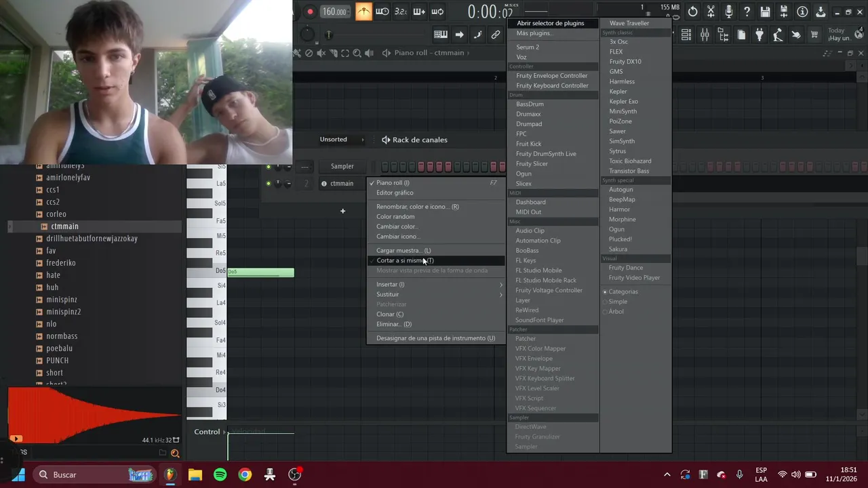Click the master pitch slider
The image size is (868, 488).
(328, 35)
